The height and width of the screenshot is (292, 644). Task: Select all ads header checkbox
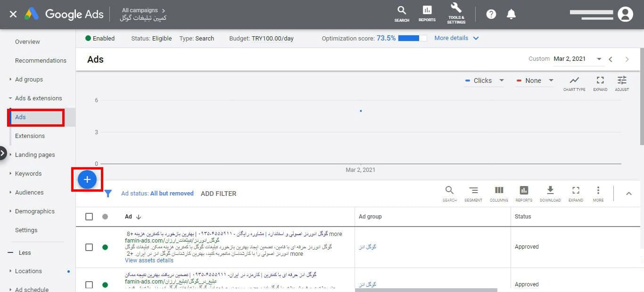point(89,217)
